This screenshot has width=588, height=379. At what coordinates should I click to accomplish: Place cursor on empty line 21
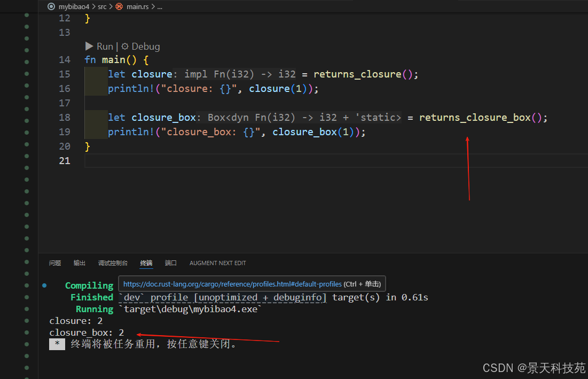[x=336, y=160]
